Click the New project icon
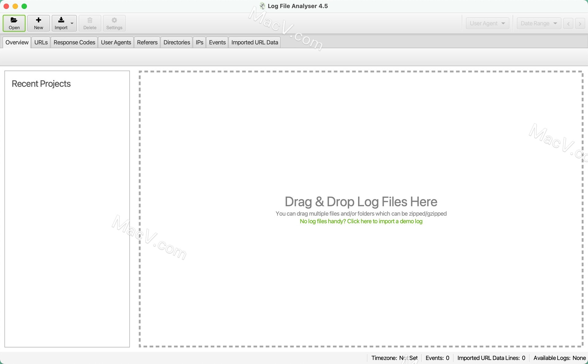The image size is (588, 364). (x=38, y=23)
